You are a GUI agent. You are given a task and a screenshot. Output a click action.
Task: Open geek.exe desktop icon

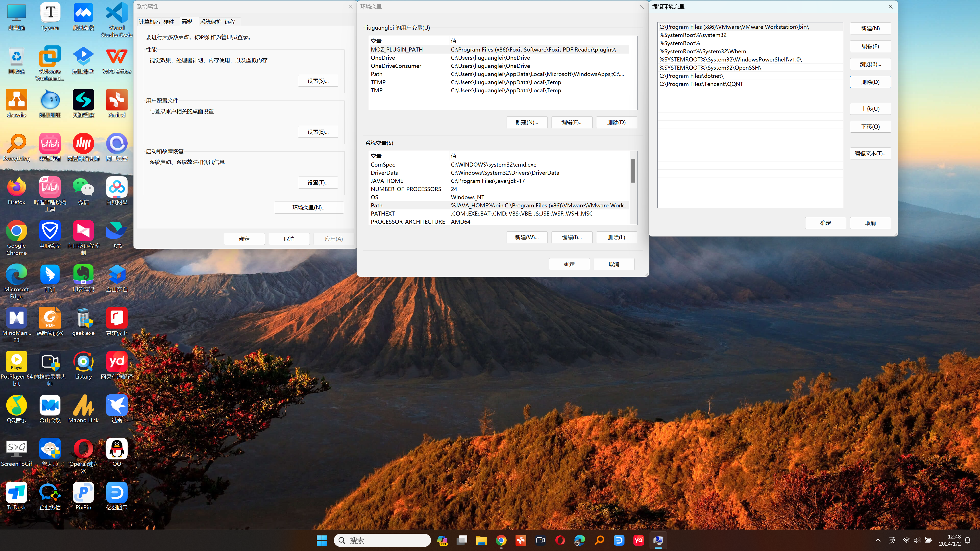(x=83, y=322)
